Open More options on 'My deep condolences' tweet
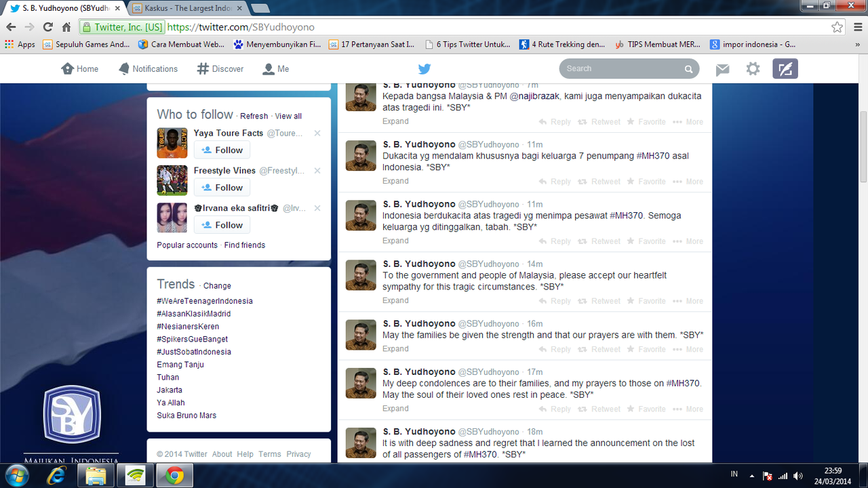This screenshot has width=868, height=488. [x=688, y=409]
